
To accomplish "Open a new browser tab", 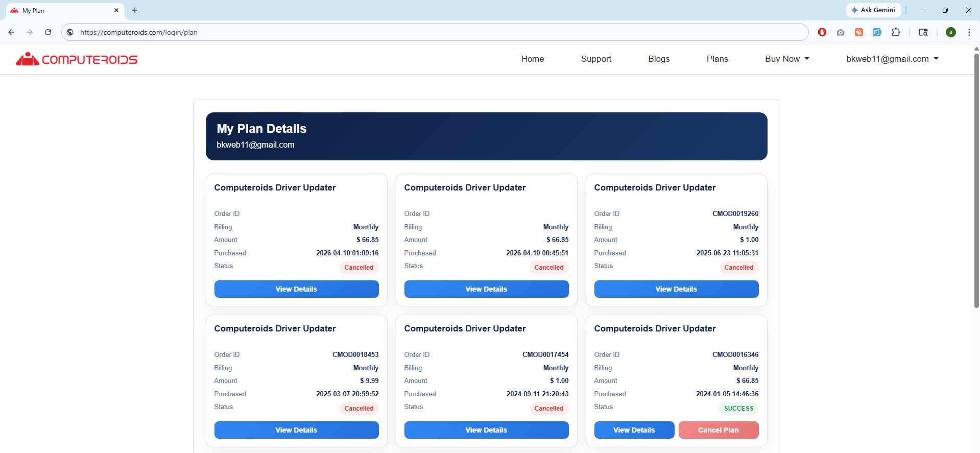I will point(135,10).
